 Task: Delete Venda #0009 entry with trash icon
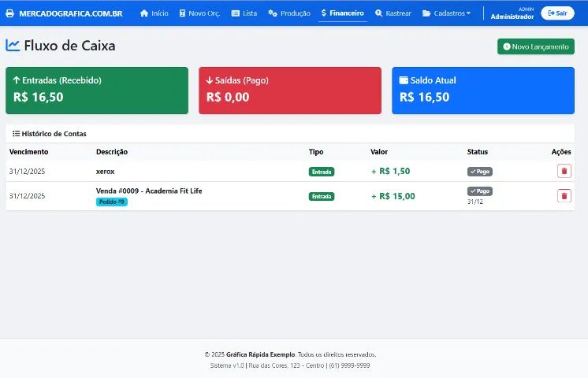[564, 196]
